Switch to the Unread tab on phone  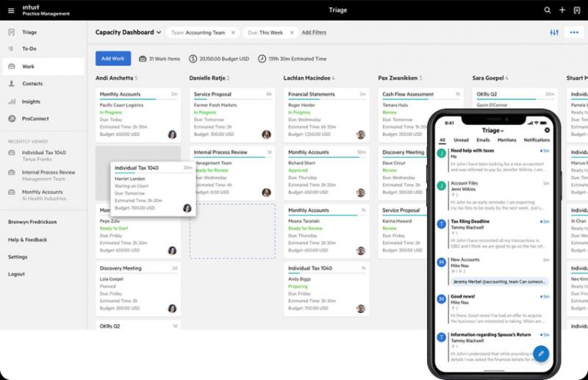[x=461, y=140]
